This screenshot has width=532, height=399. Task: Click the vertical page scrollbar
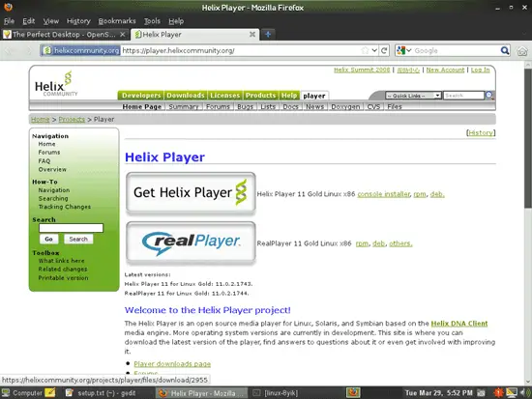[528, 220]
